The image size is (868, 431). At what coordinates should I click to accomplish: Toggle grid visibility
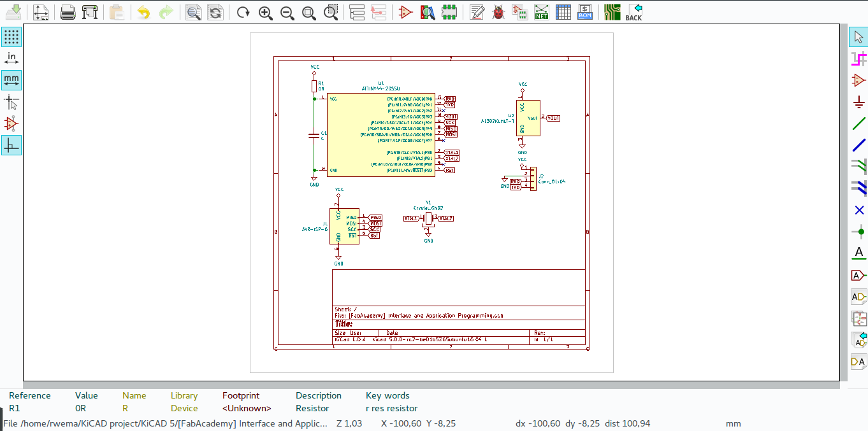11,36
